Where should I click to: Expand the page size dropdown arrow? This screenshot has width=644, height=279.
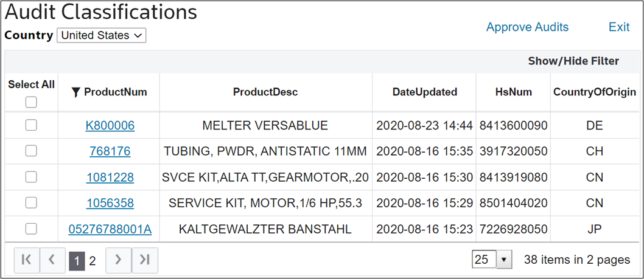coord(503,260)
